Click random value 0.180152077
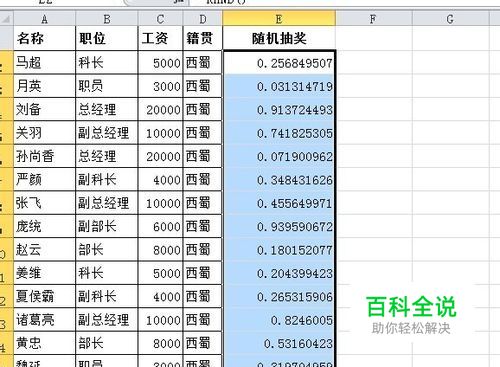 [279, 250]
